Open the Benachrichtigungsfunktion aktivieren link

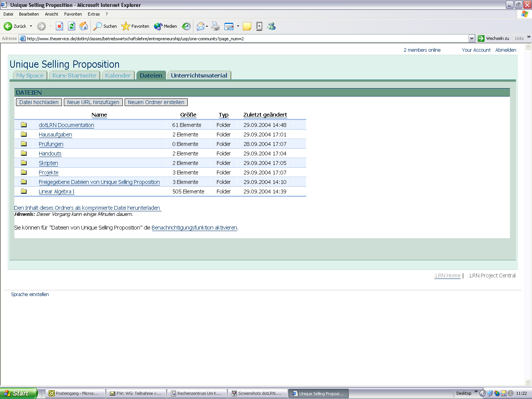(x=194, y=228)
